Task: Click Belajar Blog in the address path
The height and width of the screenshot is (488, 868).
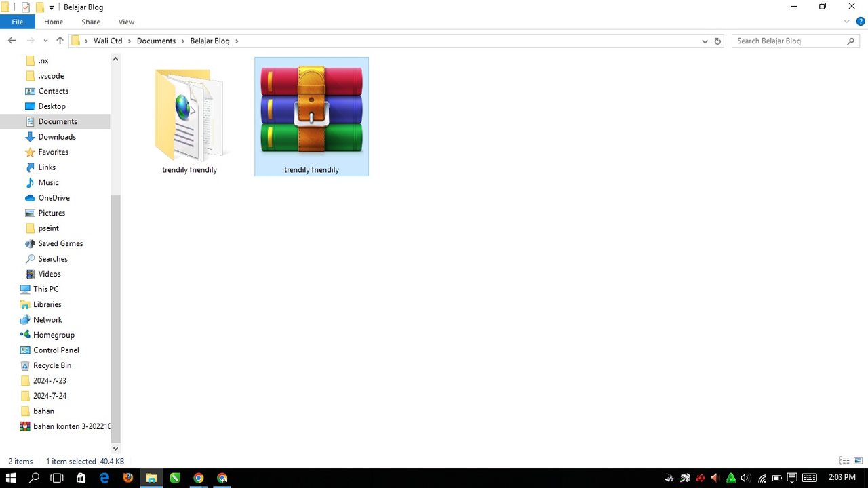Action: [210, 41]
